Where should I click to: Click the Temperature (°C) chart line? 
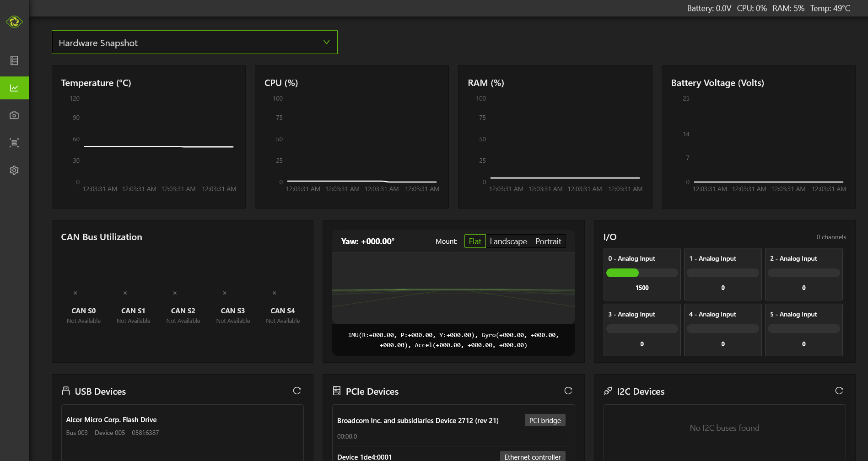click(x=159, y=146)
